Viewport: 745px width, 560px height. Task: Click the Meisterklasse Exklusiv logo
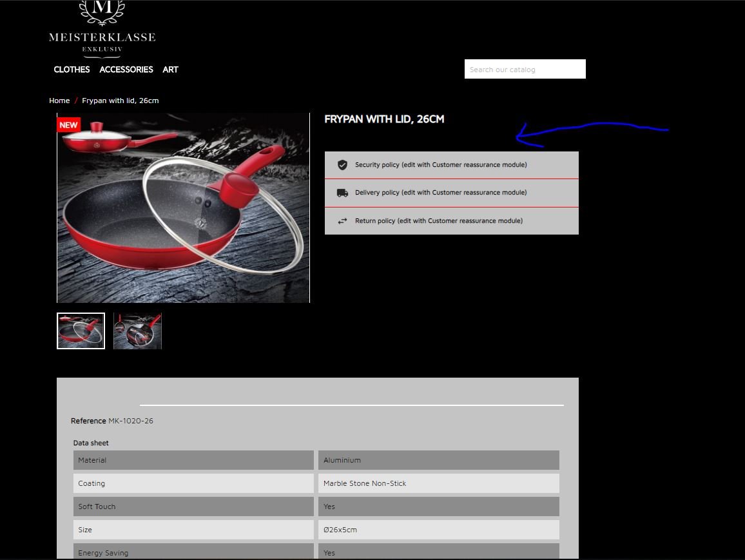(x=102, y=29)
